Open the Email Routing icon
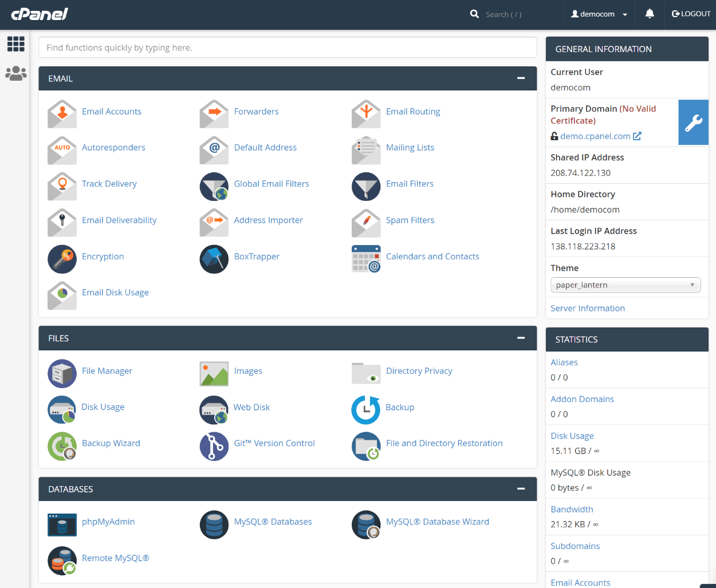The height and width of the screenshot is (588, 716). tap(366, 113)
